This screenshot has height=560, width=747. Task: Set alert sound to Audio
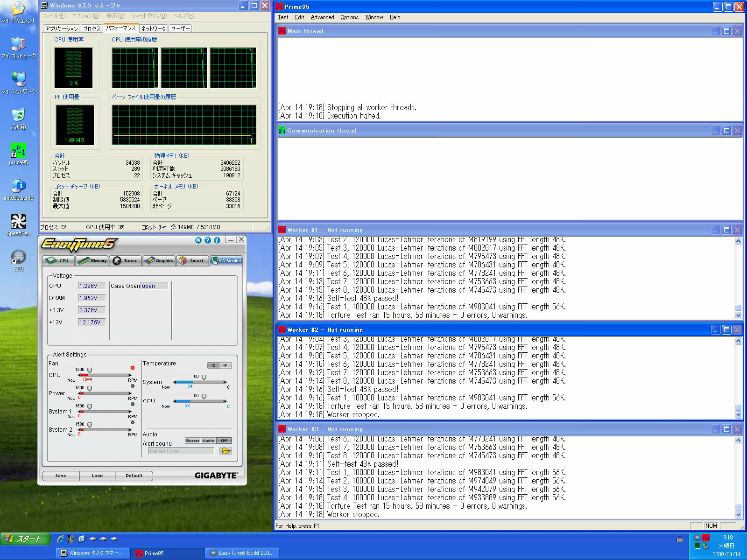pyautogui.click(x=208, y=441)
